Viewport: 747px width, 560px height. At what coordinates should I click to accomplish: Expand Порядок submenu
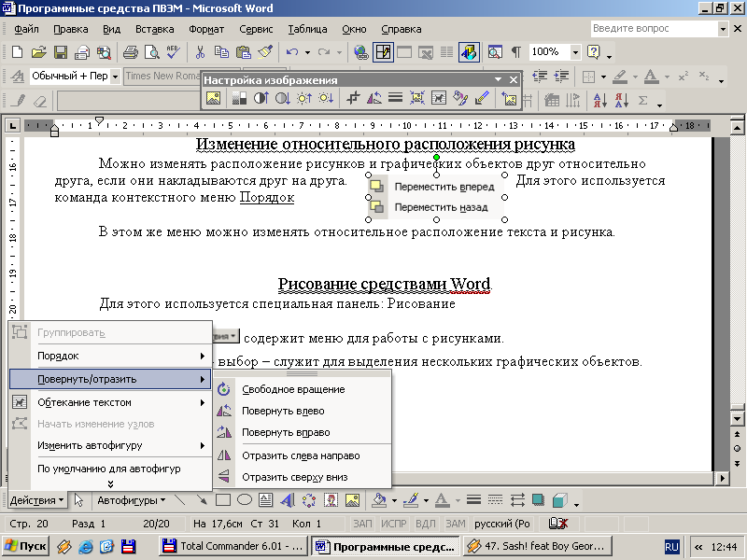[x=110, y=356]
